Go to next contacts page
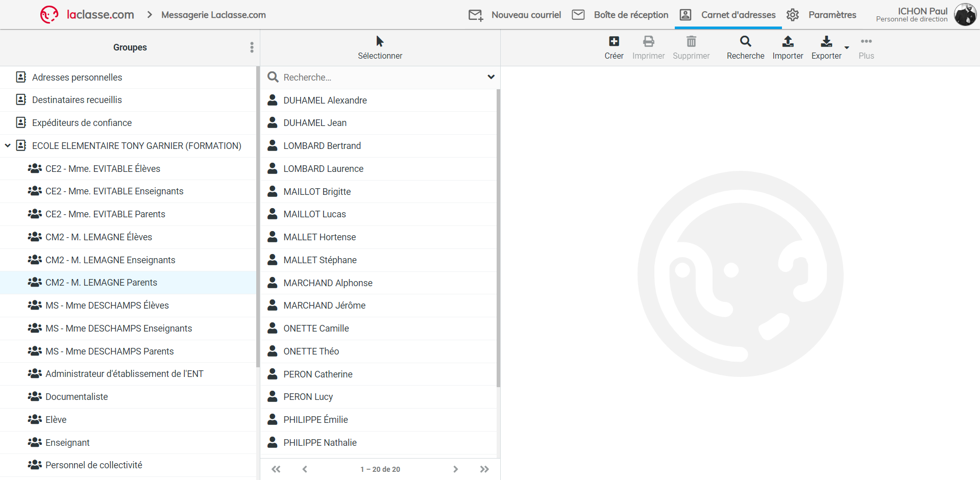The image size is (980, 480). (x=455, y=469)
